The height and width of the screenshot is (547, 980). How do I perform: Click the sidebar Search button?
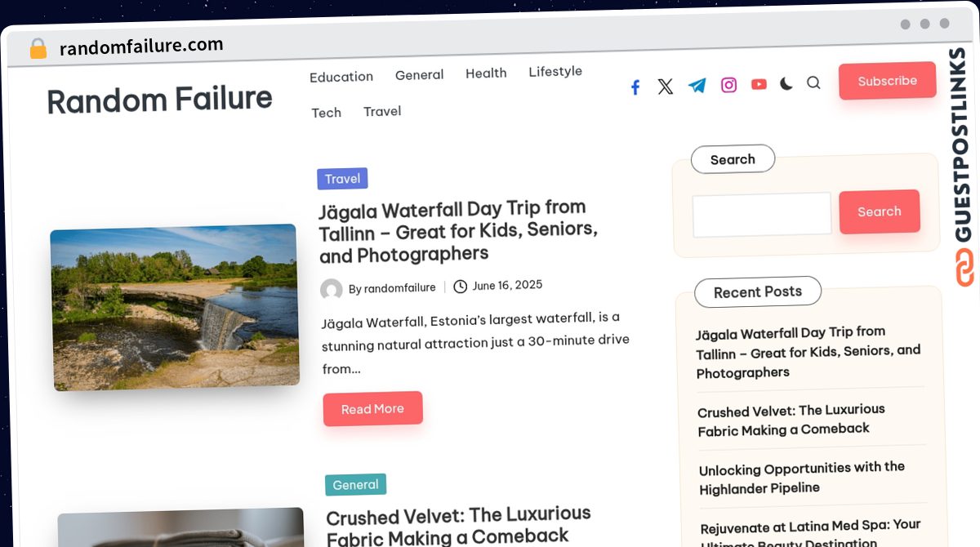coord(879,211)
